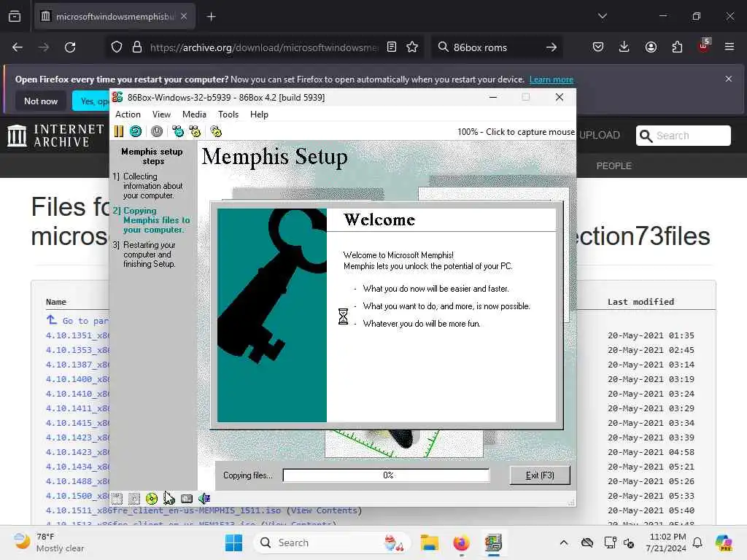Screen dimensions: 747x560
Task: Open Firefox account icon
Action: (651, 47)
